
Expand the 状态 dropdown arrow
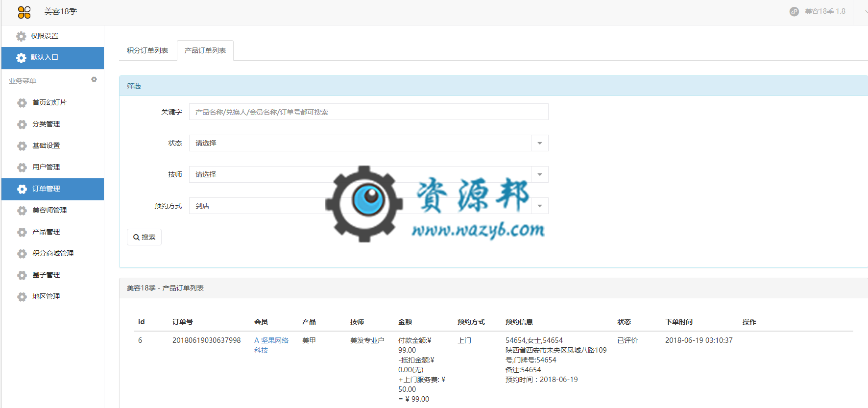click(x=540, y=143)
